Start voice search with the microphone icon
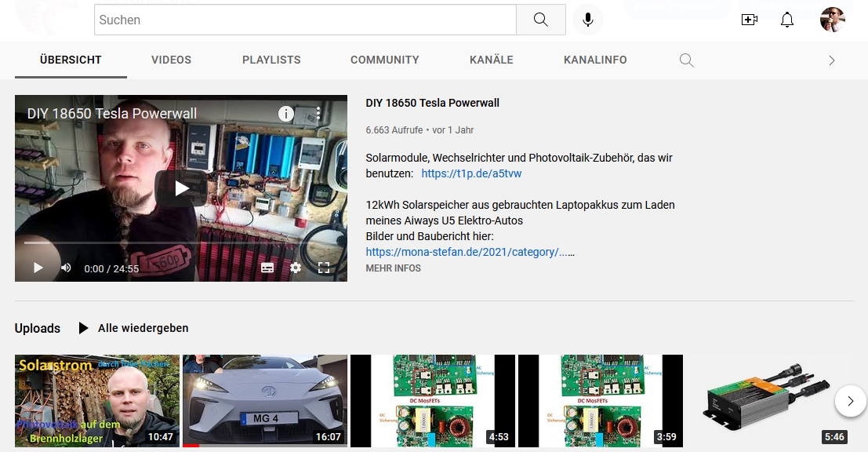This screenshot has height=452, width=868. [587, 20]
